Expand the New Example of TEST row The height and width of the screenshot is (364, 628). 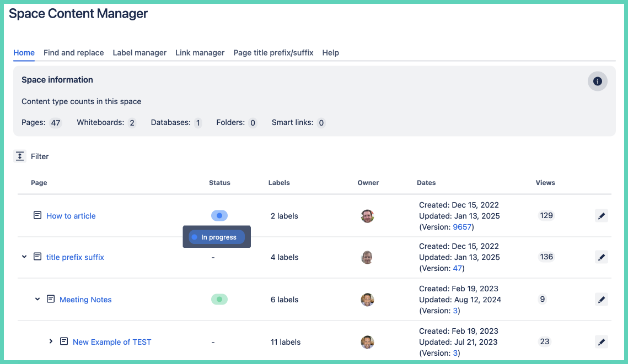[x=51, y=341]
